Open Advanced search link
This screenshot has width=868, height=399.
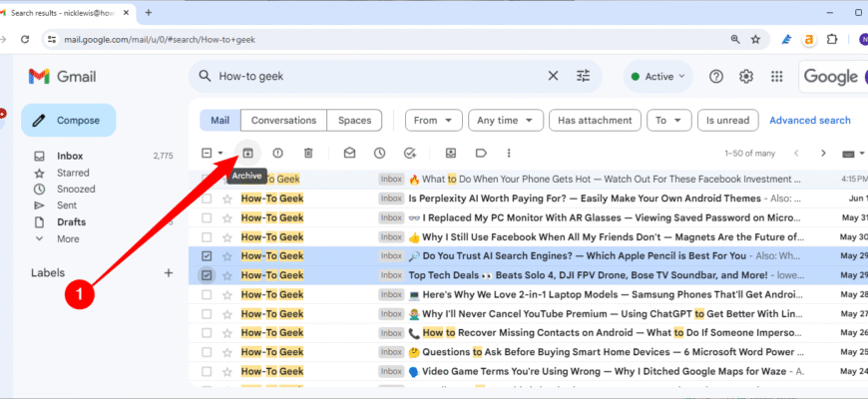point(810,120)
